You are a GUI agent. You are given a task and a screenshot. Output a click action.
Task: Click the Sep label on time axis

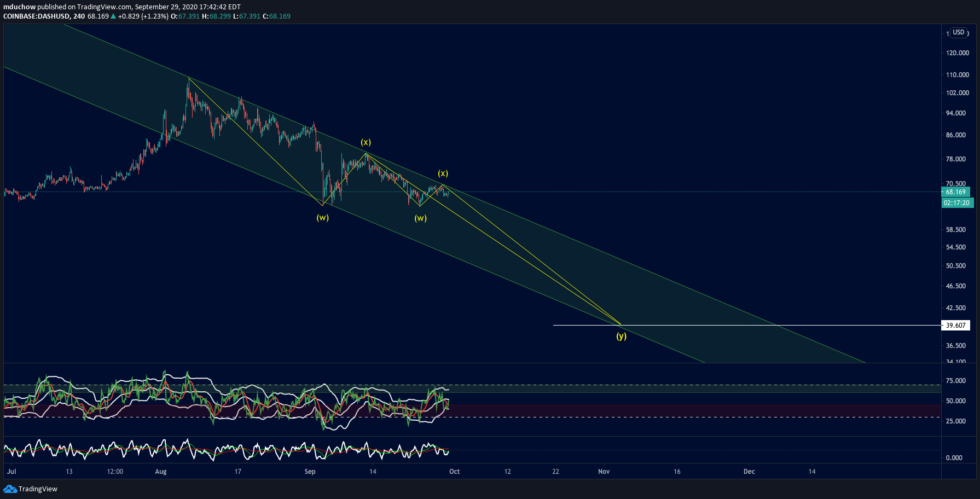pyautogui.click(x=310, y=471)
